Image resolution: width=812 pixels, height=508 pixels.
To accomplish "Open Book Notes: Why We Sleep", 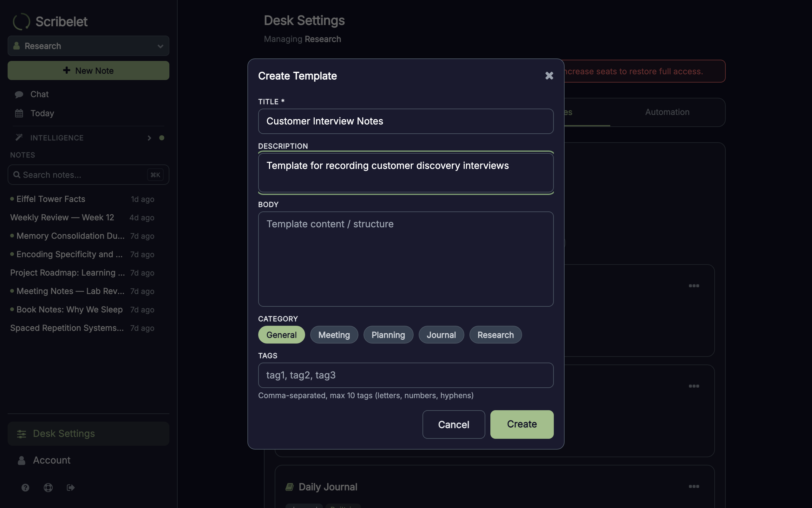I will pyautogui.click(x=82, y=310).
